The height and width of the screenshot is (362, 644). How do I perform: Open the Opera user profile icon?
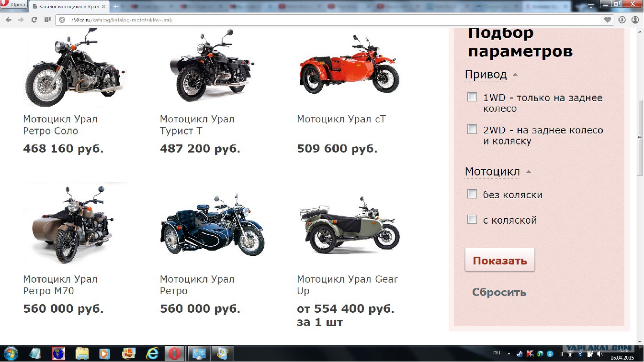pyautogui.click(x=635, y=20)
